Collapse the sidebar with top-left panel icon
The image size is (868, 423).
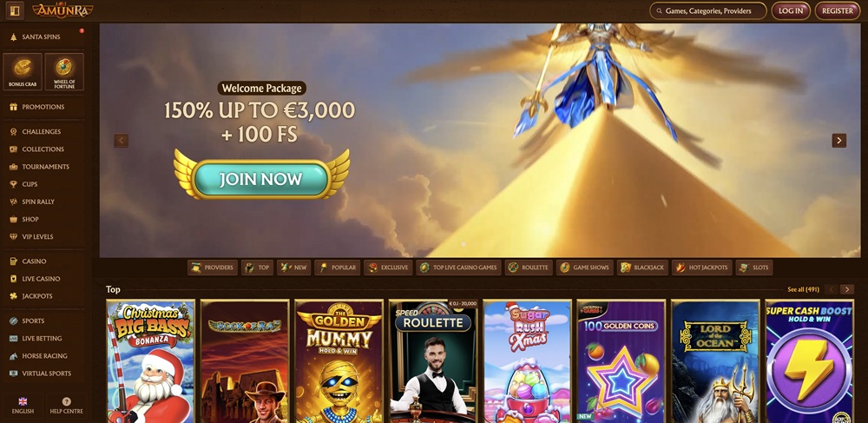(x=15, y=10)
